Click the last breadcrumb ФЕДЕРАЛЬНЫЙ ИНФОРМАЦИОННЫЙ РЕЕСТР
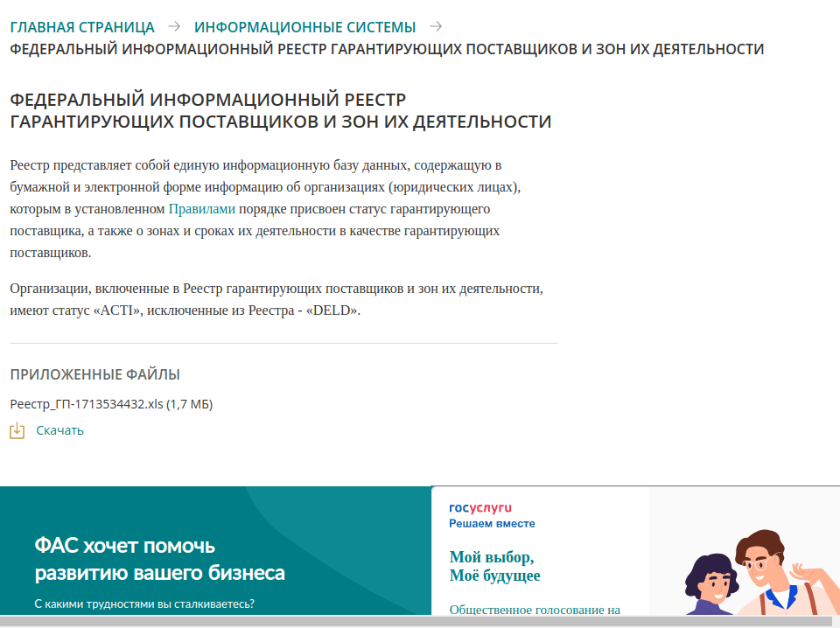840x628 pixels. point(387,49)
